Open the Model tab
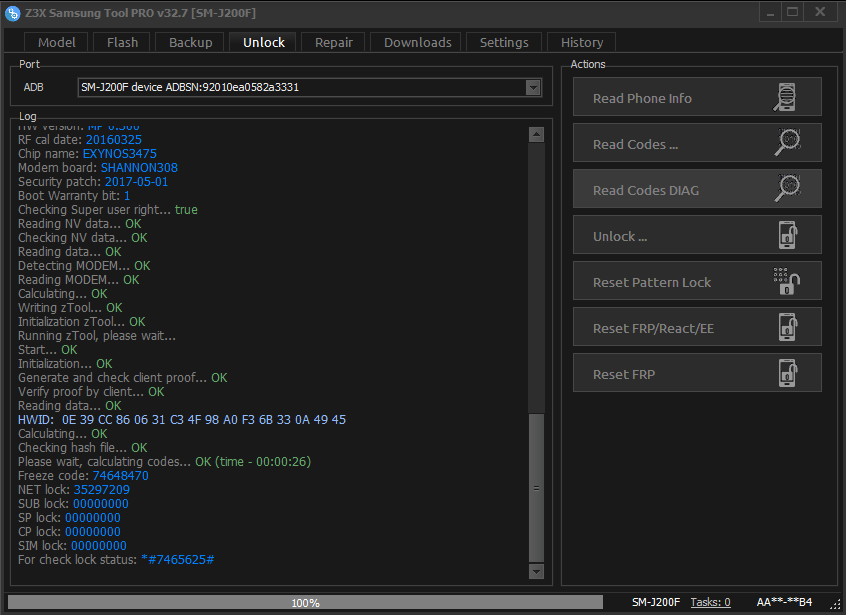The image size is (846, 615). (57, 42)
